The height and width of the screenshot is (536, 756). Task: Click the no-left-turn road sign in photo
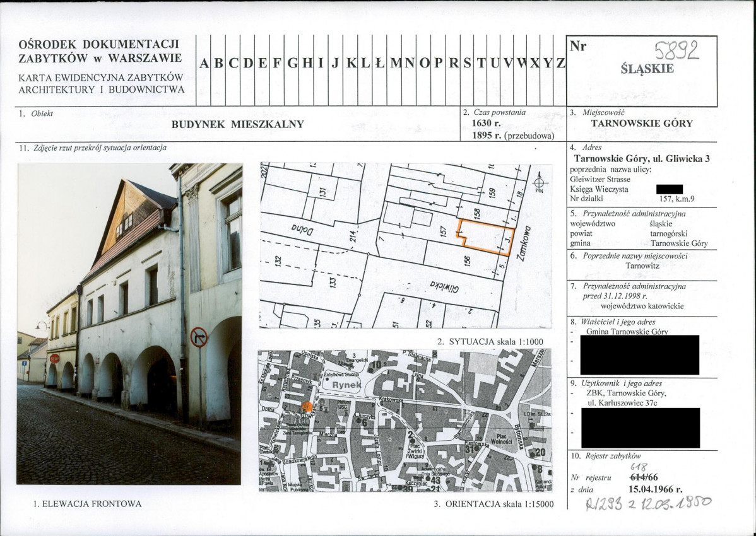199,337
